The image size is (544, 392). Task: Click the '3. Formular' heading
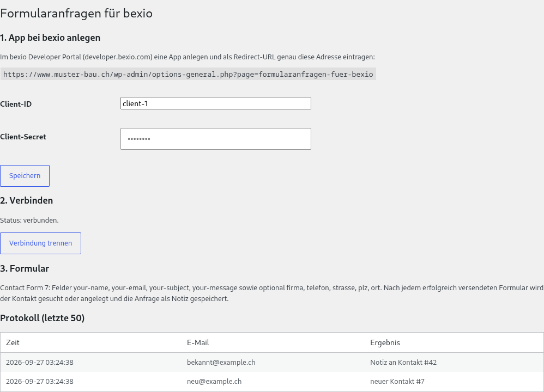[x=25, y=268]
